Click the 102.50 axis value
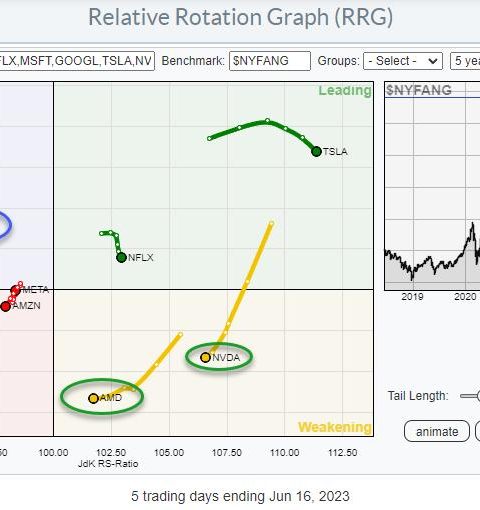This screenshot has width=480, height=510. coord(111,453)
